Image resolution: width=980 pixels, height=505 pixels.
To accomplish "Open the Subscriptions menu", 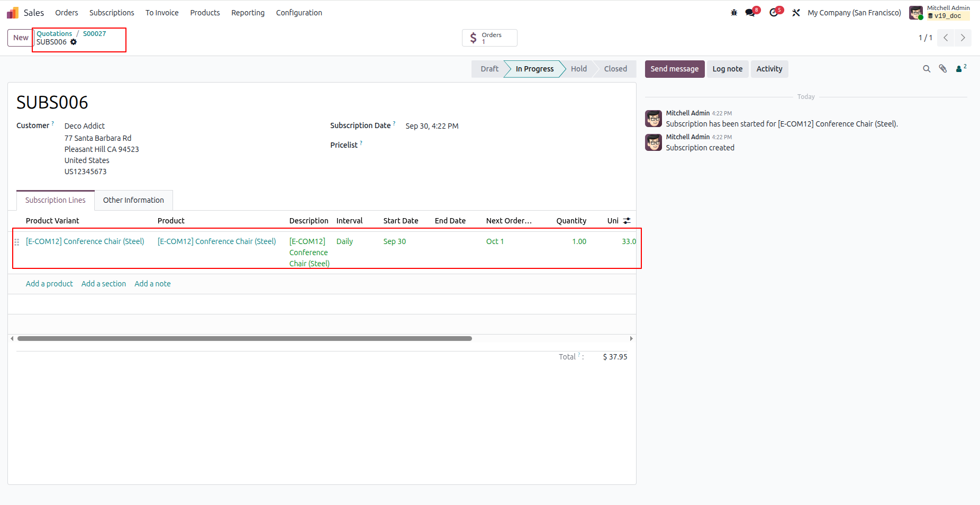I will click(x=112, y=13).
